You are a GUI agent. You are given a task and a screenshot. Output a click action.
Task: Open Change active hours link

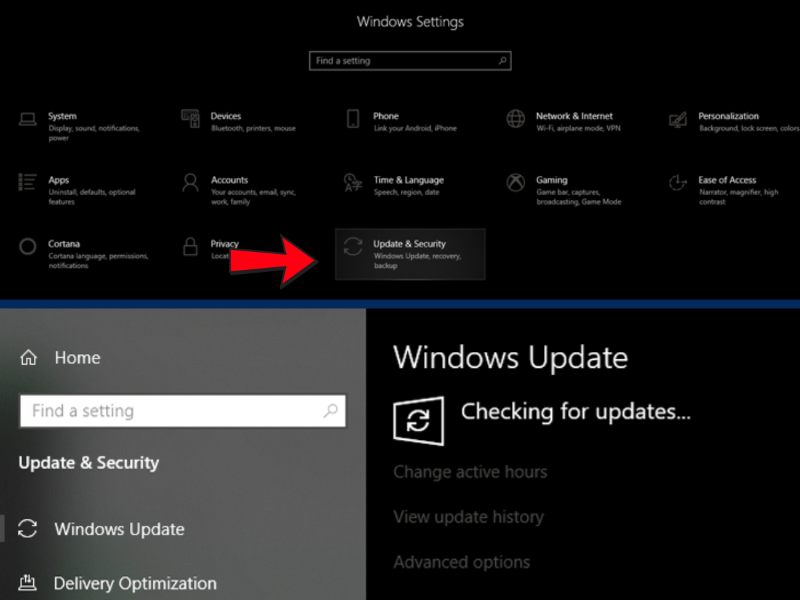[x=470, y=472]
